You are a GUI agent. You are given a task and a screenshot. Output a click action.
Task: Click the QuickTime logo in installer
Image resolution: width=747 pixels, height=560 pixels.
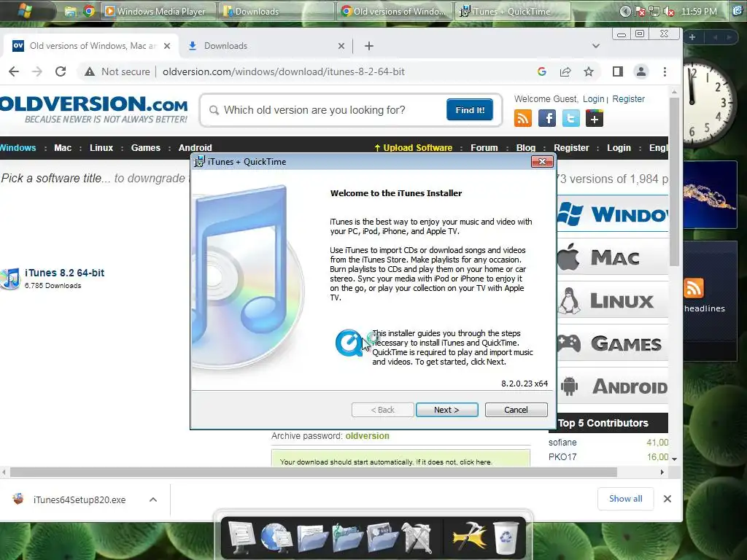349,343
